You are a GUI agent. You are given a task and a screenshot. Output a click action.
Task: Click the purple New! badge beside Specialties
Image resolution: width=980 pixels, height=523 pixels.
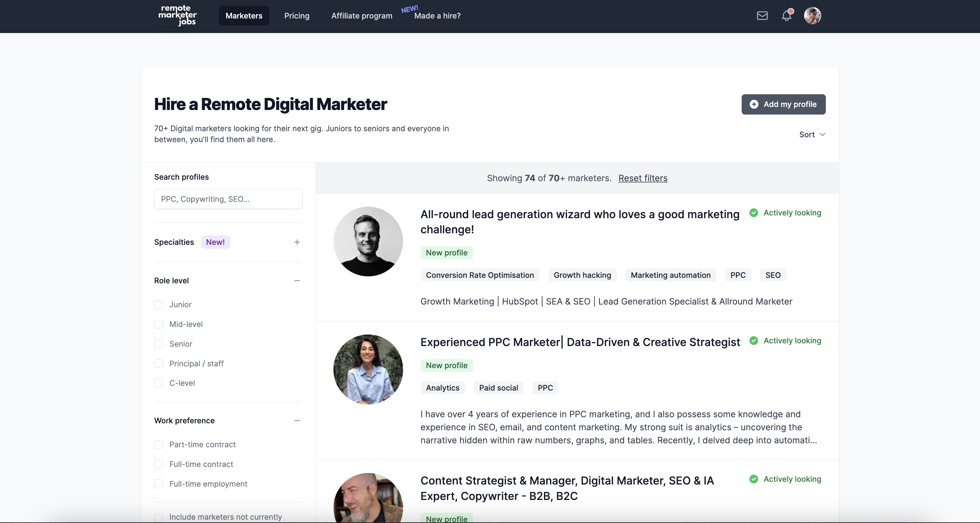coord(215,242)
